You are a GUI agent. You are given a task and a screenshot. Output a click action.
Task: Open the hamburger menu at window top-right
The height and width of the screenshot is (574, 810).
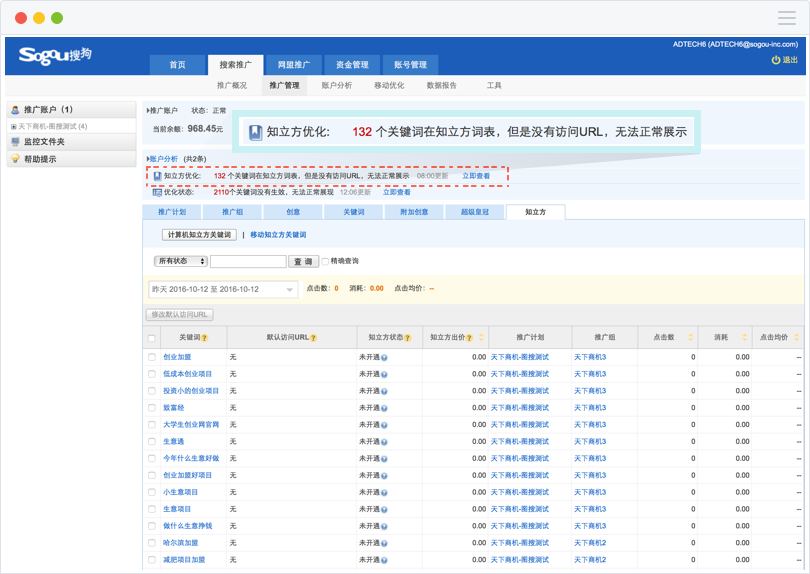[x=787, y=18]
